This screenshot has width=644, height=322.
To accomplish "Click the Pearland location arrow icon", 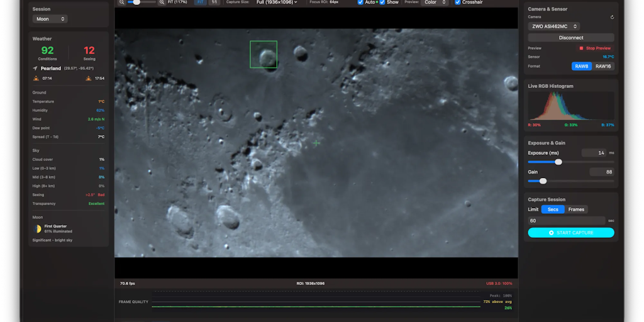I will click(x=35, y=69).
